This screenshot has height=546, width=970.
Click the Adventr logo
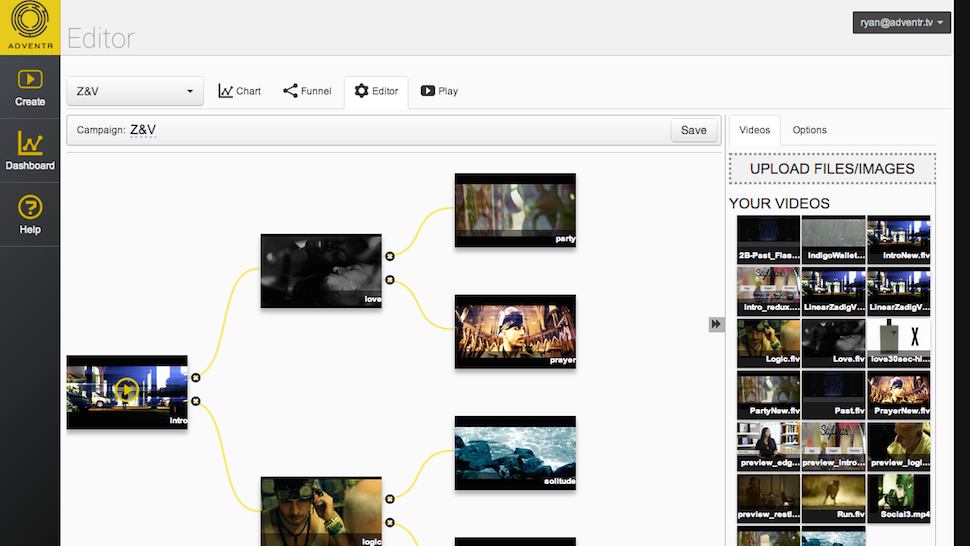[x=30, y=27]
